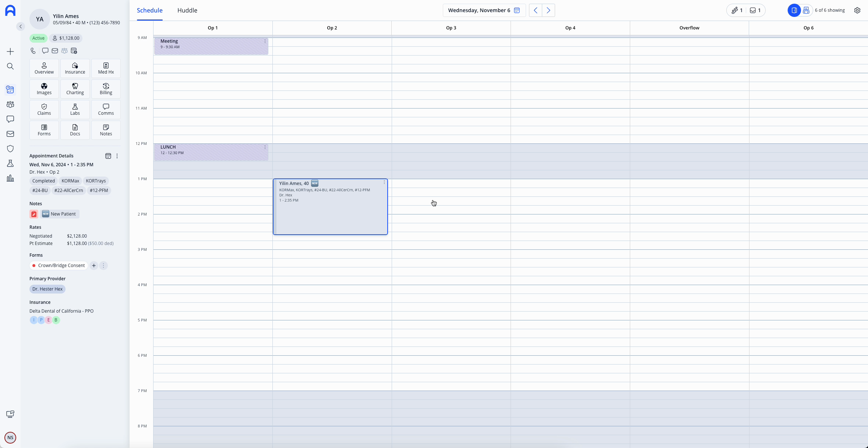Screen dimensions: 868x448
Task: Click the Active status badge
Action: point(38,38)
